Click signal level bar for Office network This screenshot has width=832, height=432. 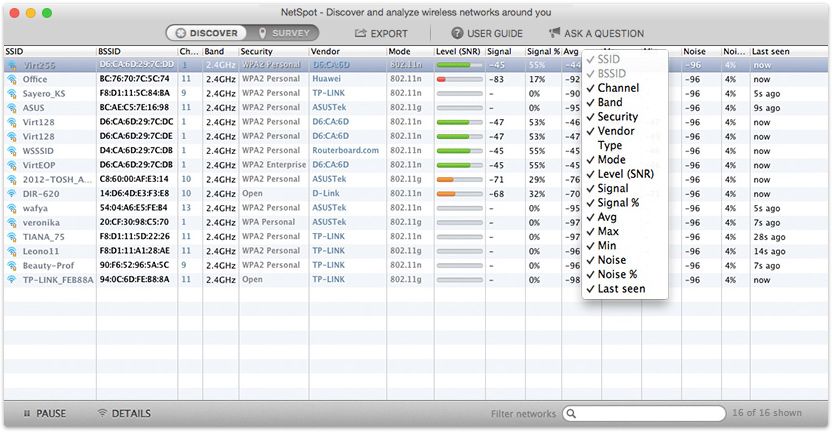pyautogui.click(x=460, y=79)
